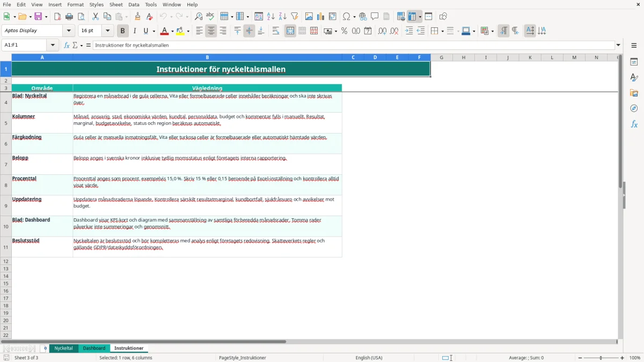The image size is (644, 362).
Task: Switch to the Dashboard sheet tab
Action: coord(94,348)
